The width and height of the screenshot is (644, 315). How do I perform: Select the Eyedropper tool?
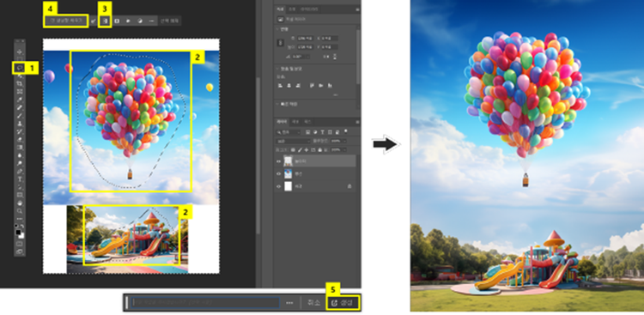20,100
